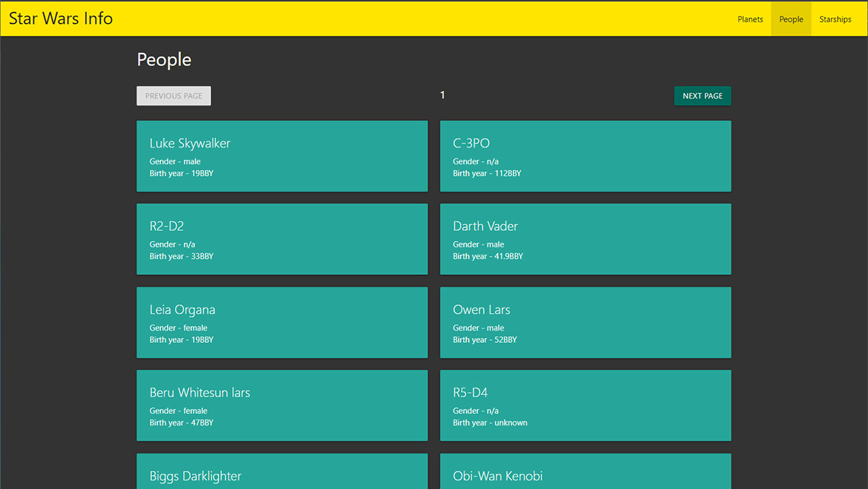Click 'Gender - n/a' under C-3PO

476,162
